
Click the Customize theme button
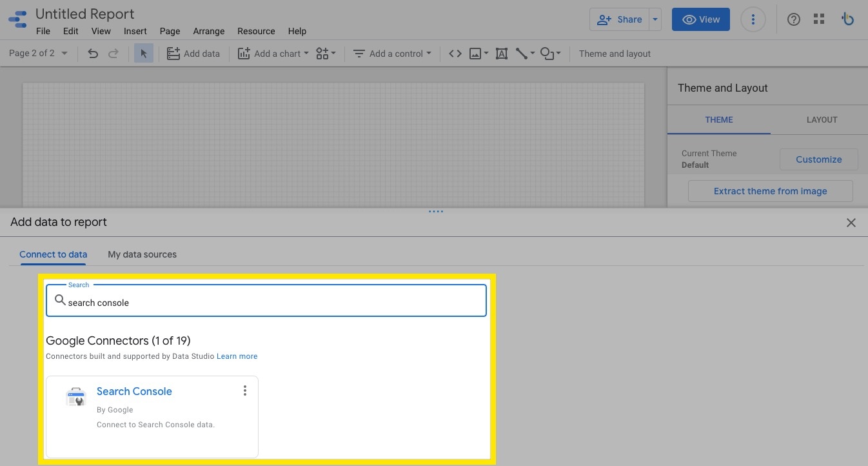pos(819,159)
